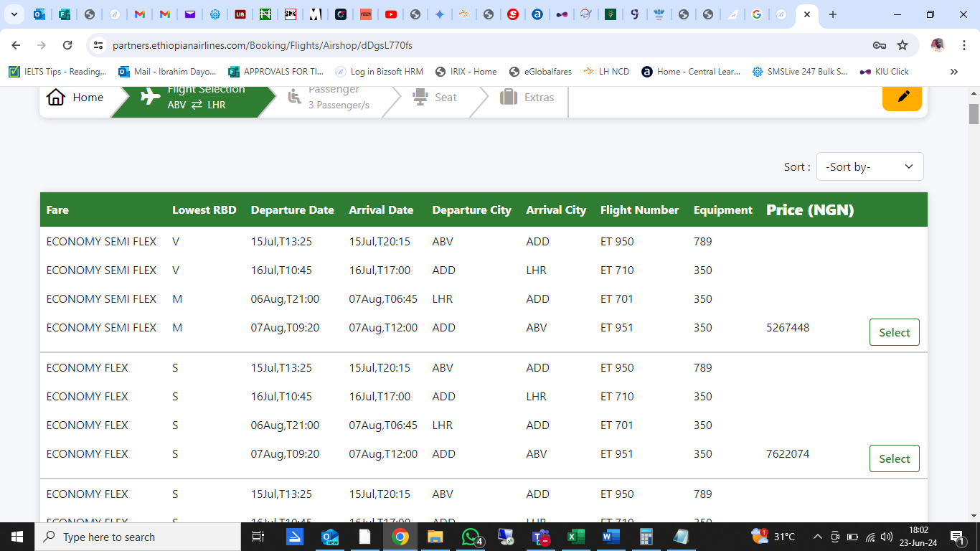Click the Windows search box

tap(138, 537)
